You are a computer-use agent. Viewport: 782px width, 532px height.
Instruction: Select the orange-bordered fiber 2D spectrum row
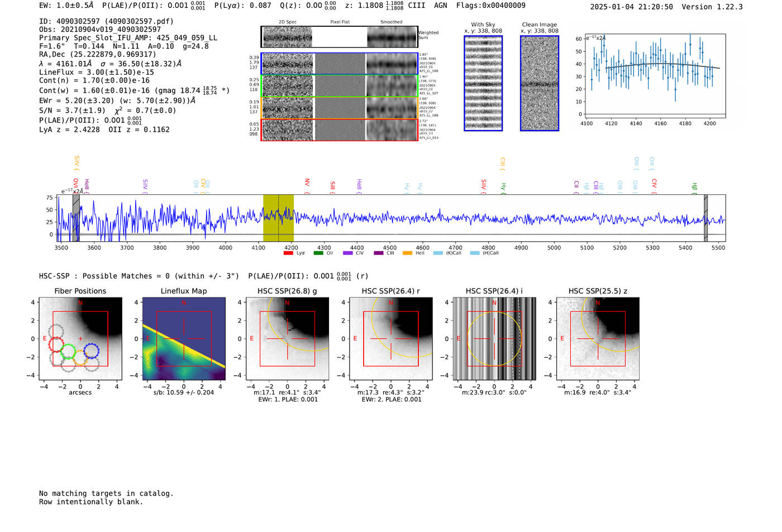click(339, 108)
